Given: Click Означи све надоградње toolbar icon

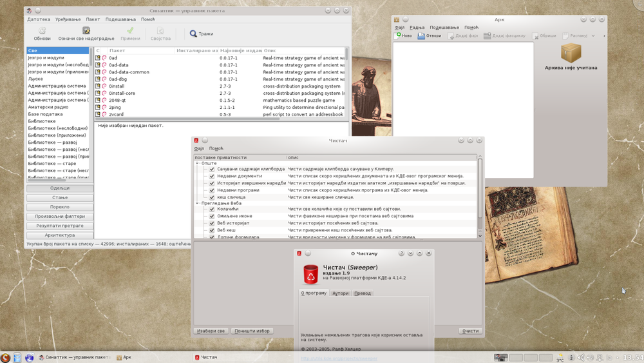Looking at the screenshot, I should [86, 30].
